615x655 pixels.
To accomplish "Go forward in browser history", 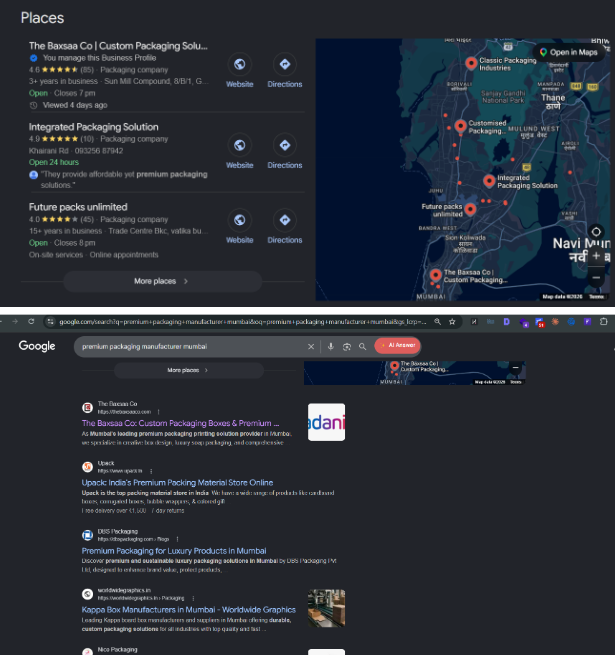I will click(15, 321).
